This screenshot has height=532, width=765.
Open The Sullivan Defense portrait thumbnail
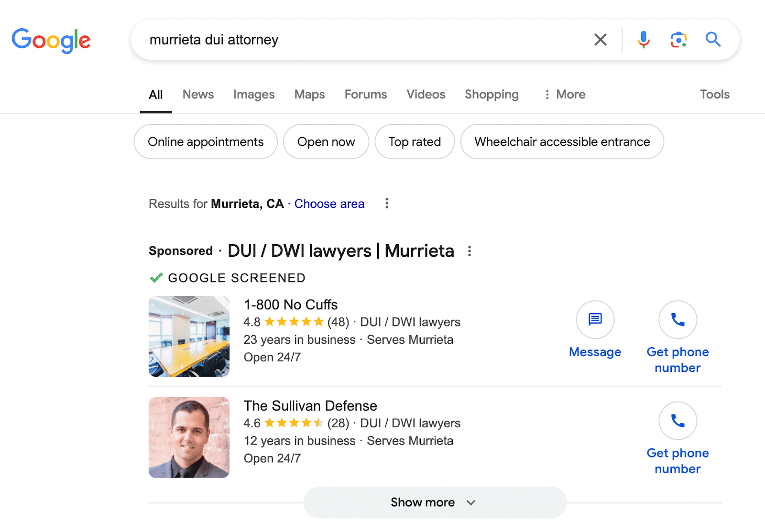pyautogui.click(x=189, y=437)
